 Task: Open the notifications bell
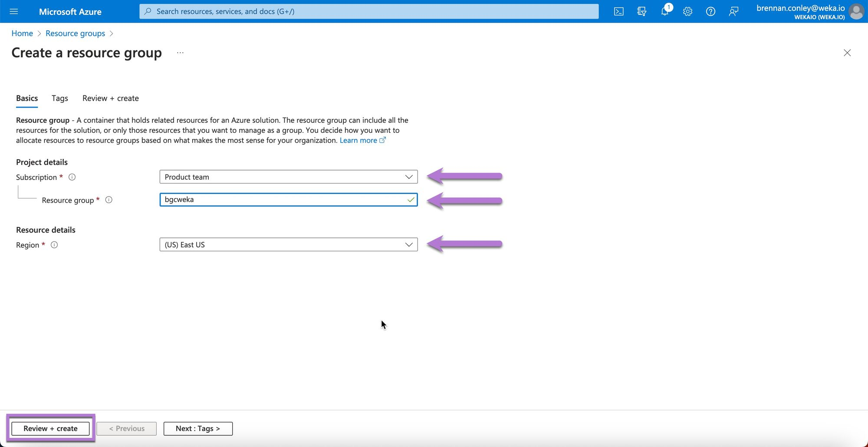[x=664, y=12]
